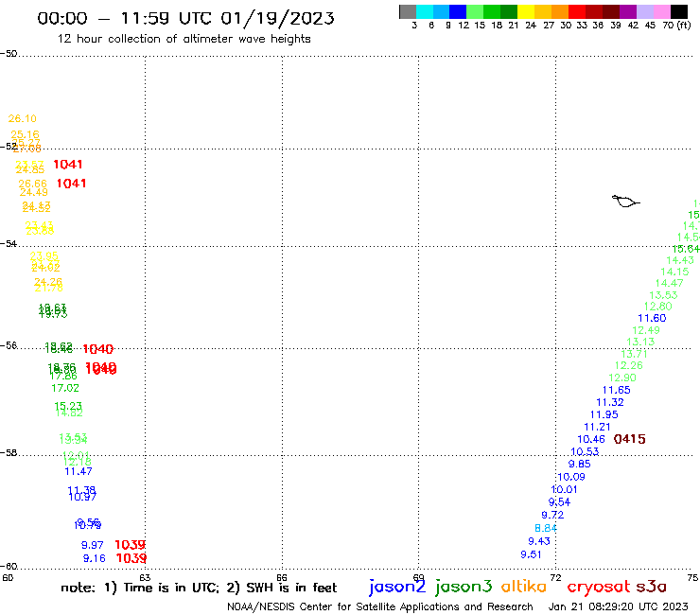Image resolution: width=700 pixels, height=615 pixels.
Task: Select wave height value 12.26
Action: (628, 365)
